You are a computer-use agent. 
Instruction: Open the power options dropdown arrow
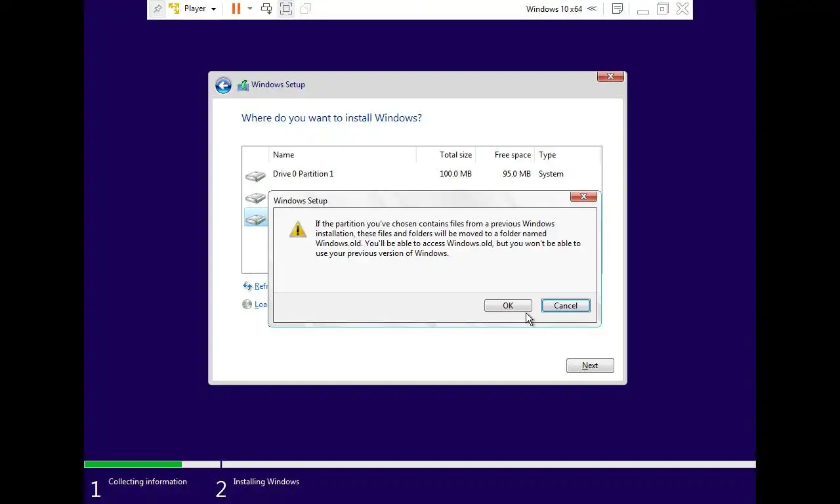point(249,9)
